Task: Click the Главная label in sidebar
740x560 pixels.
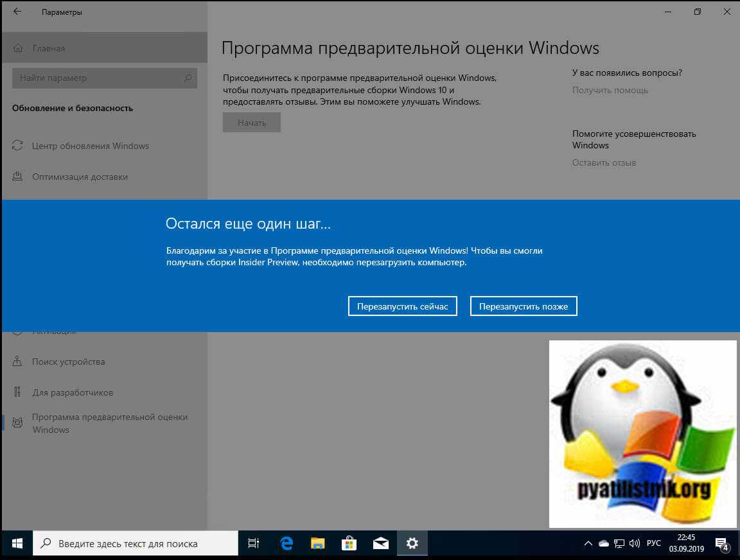Action: pos(49,48)
